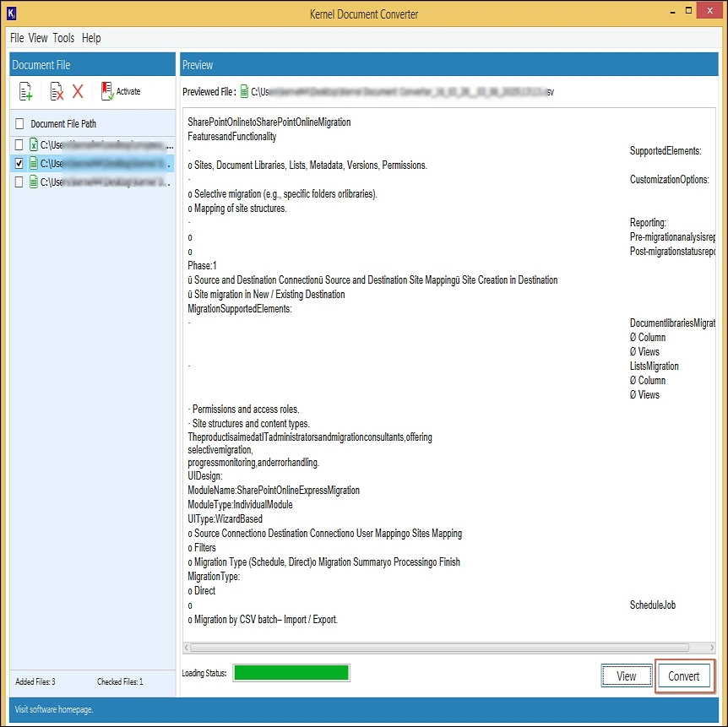Open the Help menu
The height and width of the screenshot is (727, 728).
(x=91, y=38)
